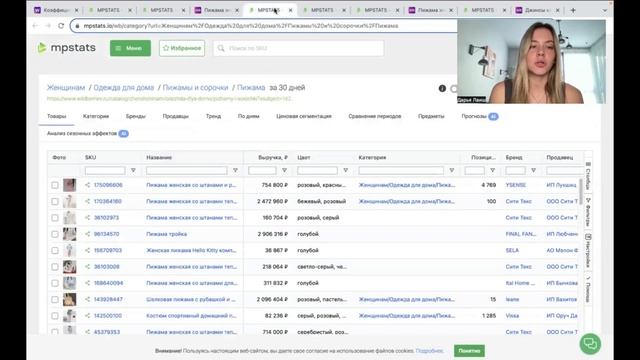
Task: Open the Favorites button with star
Action: click(182, 48)
